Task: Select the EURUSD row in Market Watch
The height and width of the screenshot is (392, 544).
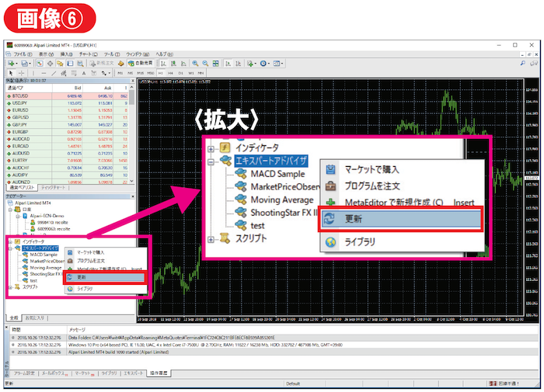Action: (68, 110)
